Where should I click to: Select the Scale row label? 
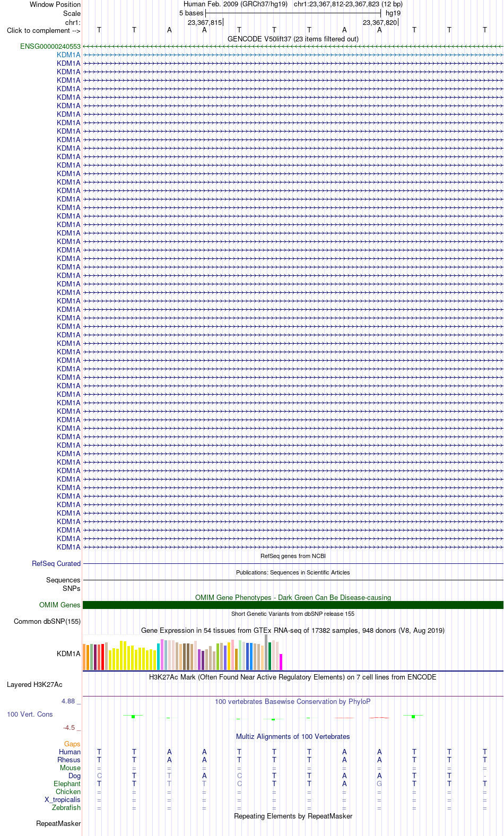tap(72, 13)
